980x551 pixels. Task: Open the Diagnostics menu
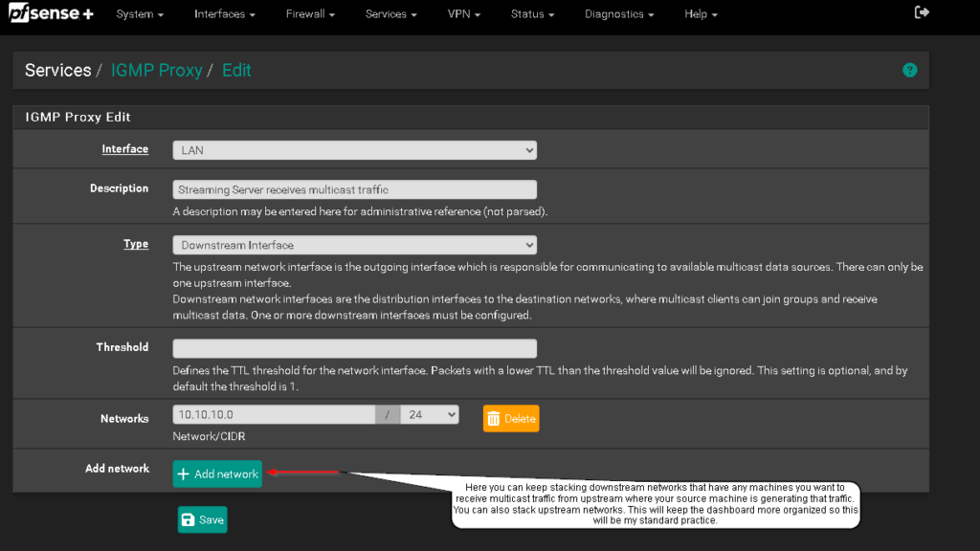coord(619,14)
